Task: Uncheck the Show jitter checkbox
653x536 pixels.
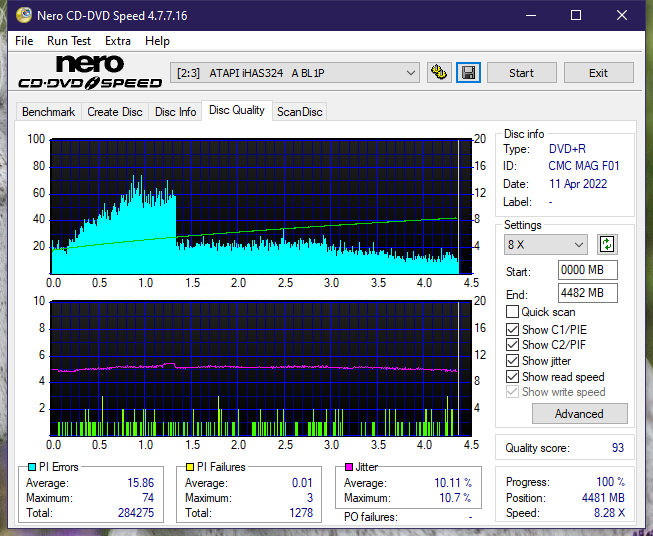Action: pyautogui.click(x=512, y=361)
